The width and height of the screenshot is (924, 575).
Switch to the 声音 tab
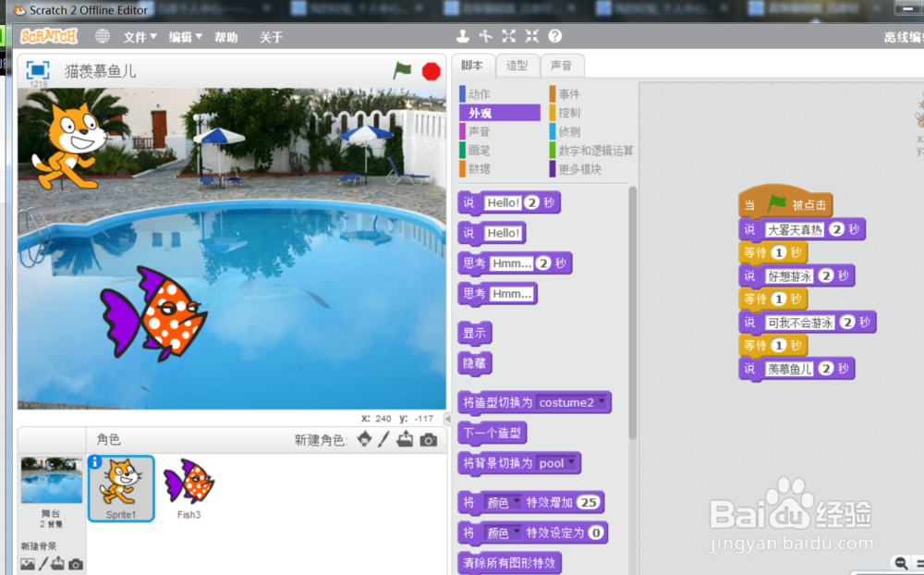click(562, 66)
